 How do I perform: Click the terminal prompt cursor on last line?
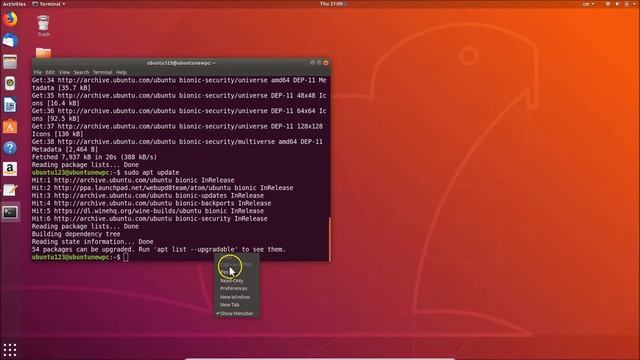tap(126, 257)
